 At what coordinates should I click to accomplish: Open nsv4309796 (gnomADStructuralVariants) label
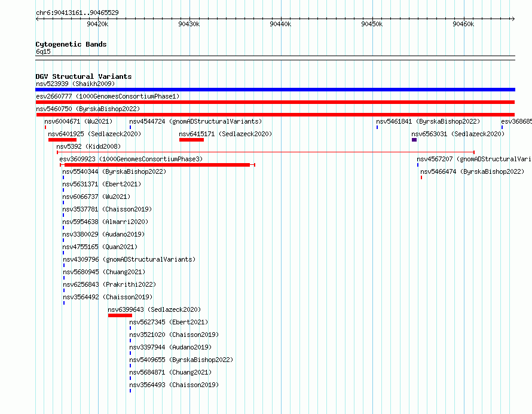coord(129,259)
